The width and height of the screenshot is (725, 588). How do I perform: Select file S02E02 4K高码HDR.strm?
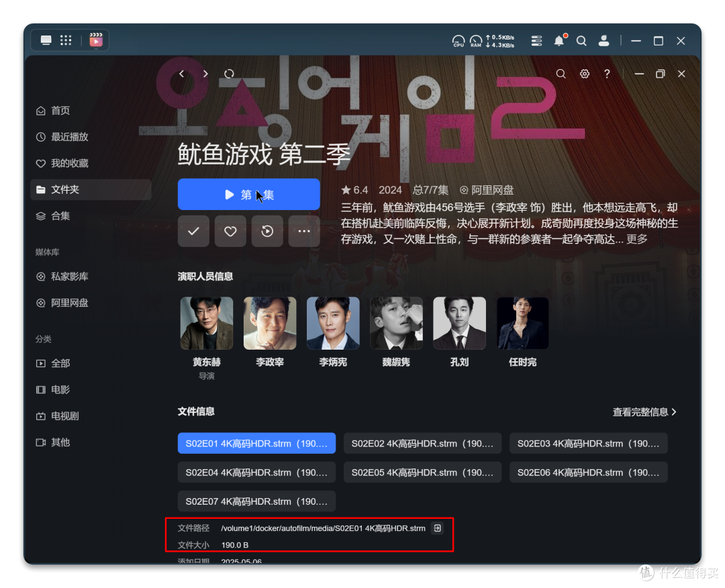tap(423, 443)
